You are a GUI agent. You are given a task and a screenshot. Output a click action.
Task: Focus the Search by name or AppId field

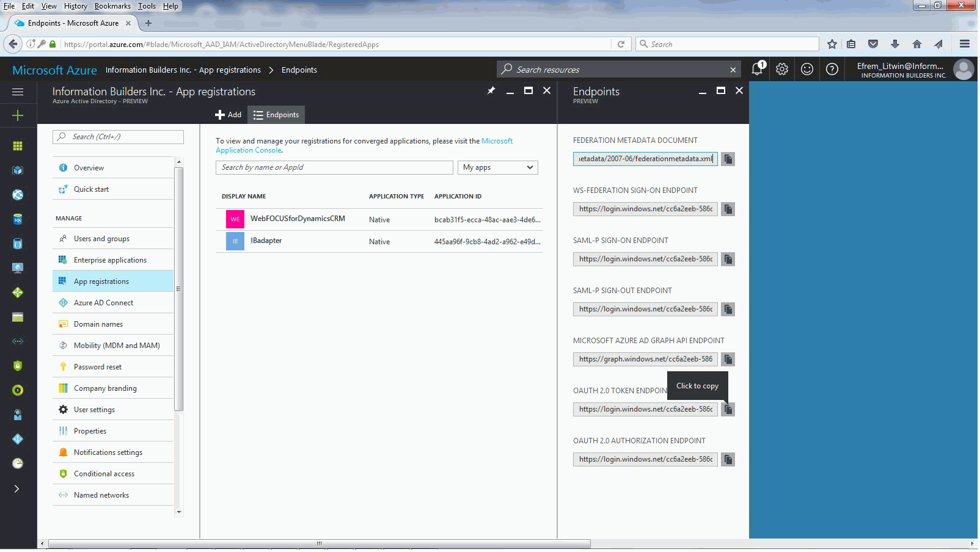coord(334,167)
